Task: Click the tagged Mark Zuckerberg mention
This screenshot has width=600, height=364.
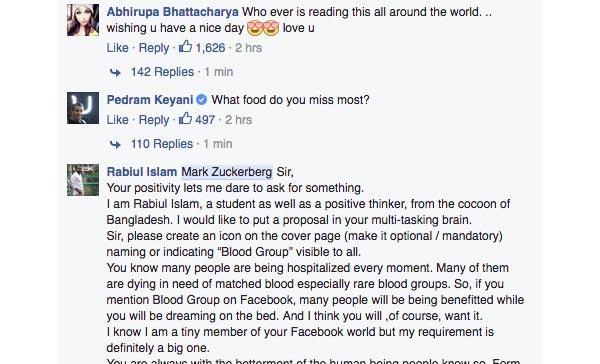Action: [227, 172]
